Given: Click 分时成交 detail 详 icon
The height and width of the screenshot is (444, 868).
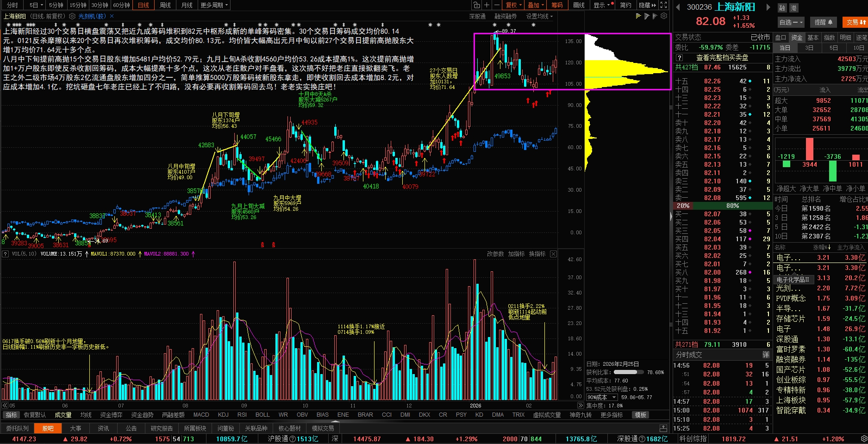Looking at the screenshot, I should (x=766, y=355).
